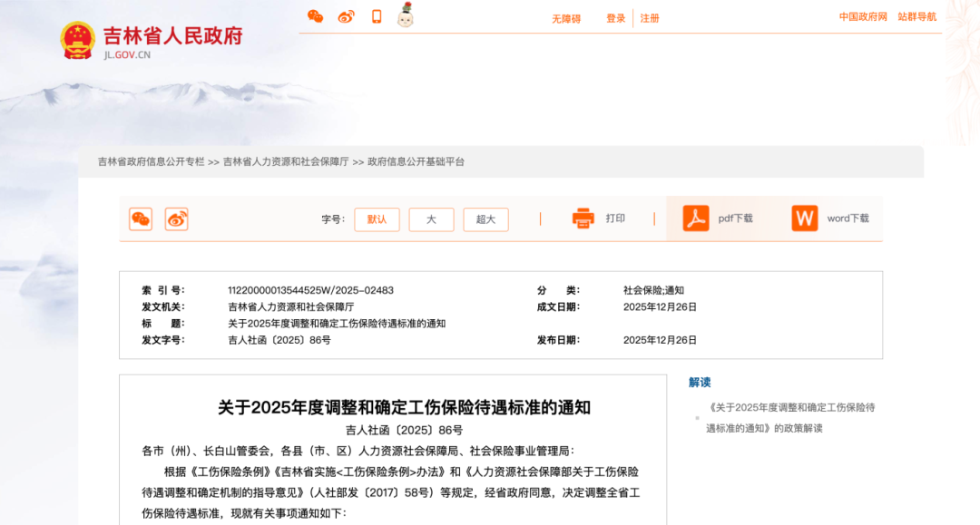980x525 pixels.
Task: Open the 无障碍 accessibility link
Action: (x=566, y=18)
